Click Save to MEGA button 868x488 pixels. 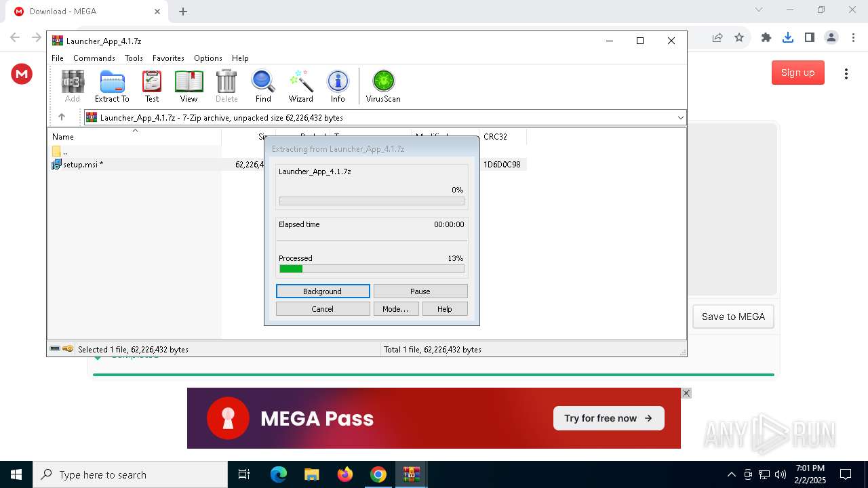tap(733, 317)
